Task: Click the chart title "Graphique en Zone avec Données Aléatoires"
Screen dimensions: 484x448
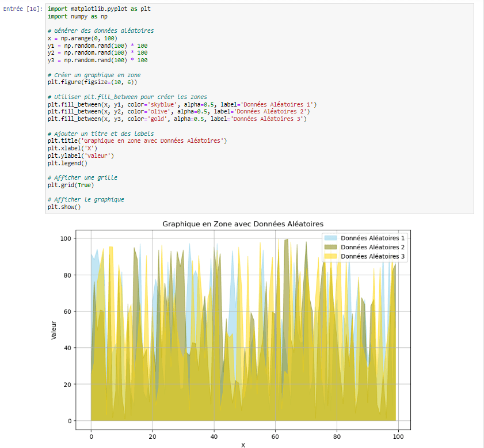Action: [x=243, y=223]
